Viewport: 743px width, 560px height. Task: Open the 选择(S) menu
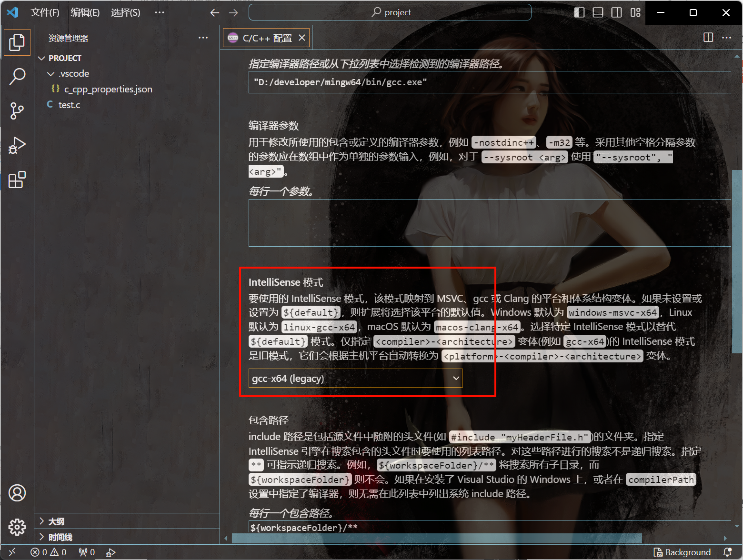click(x=126, y=12)
